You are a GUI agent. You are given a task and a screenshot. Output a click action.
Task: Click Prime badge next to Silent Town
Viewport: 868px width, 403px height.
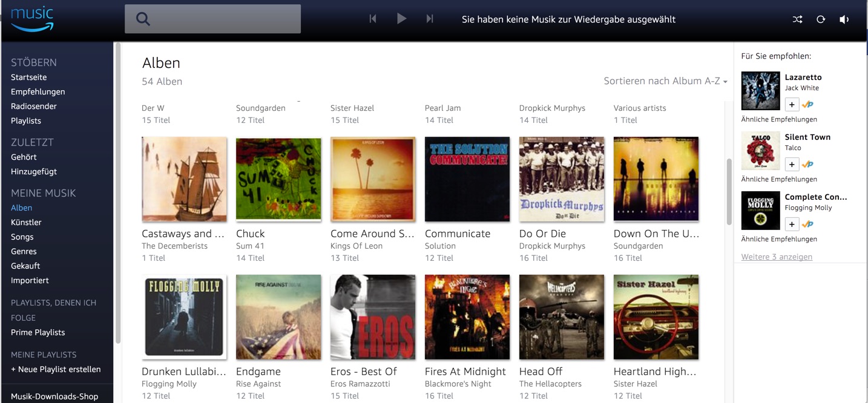tap(807, 164)
